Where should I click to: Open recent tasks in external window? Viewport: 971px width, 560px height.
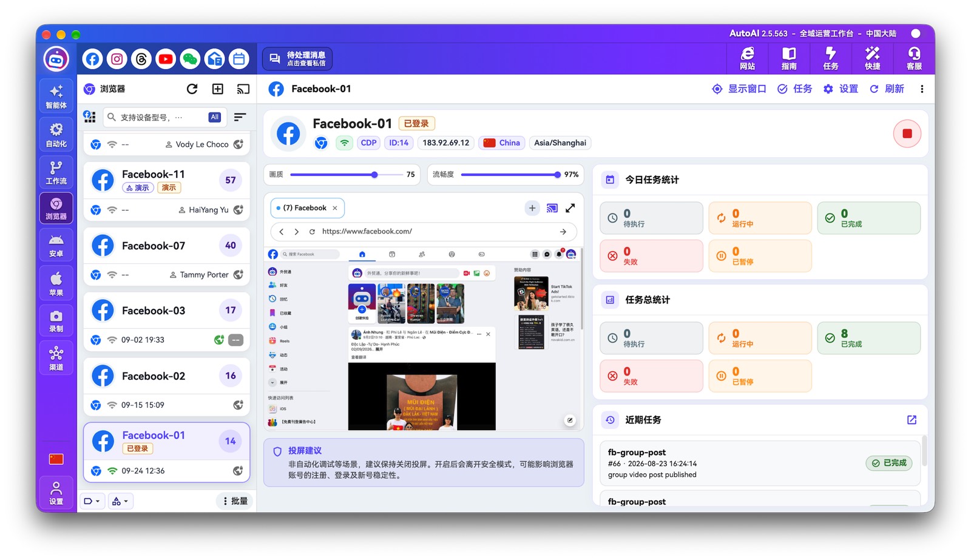912,420
